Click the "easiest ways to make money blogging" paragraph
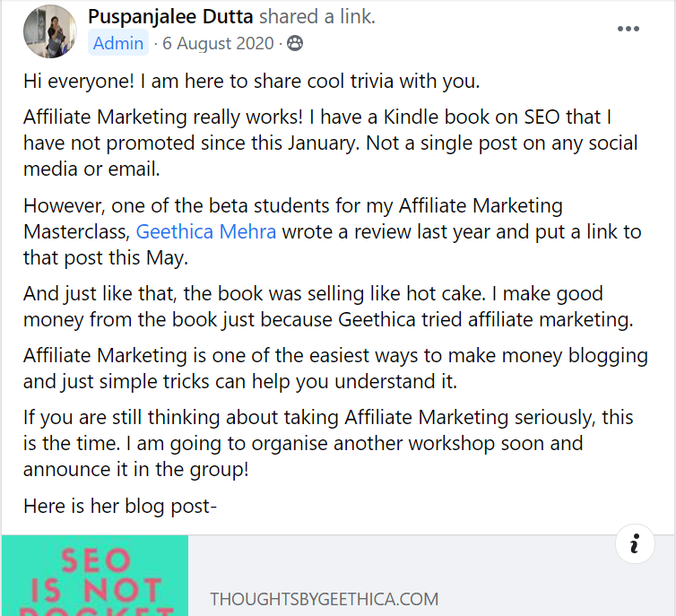Viewport: 676px width, 616px height. [x=335, y=368]
